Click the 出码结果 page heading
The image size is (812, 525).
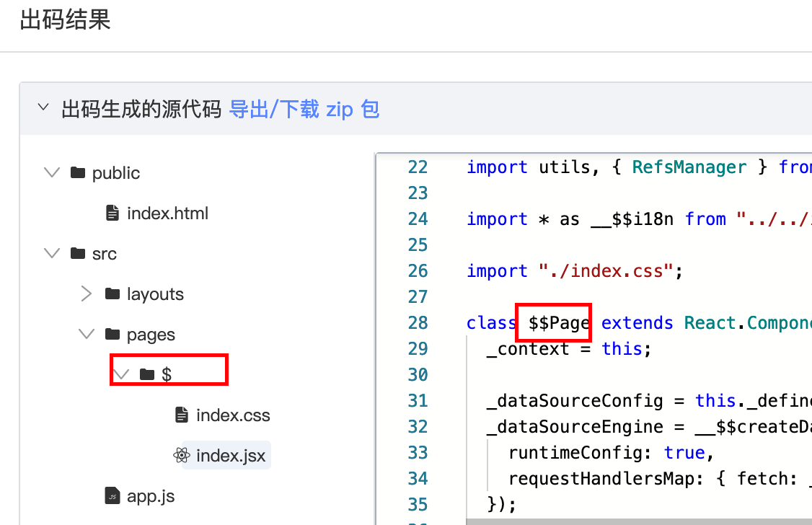(x=65, y=20)
